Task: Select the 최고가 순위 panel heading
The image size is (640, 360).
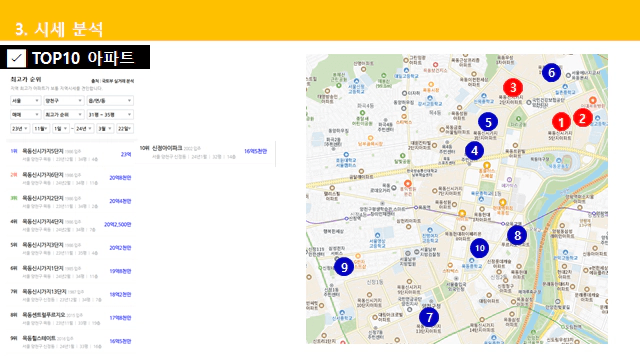Action: [x=26, y=80]
